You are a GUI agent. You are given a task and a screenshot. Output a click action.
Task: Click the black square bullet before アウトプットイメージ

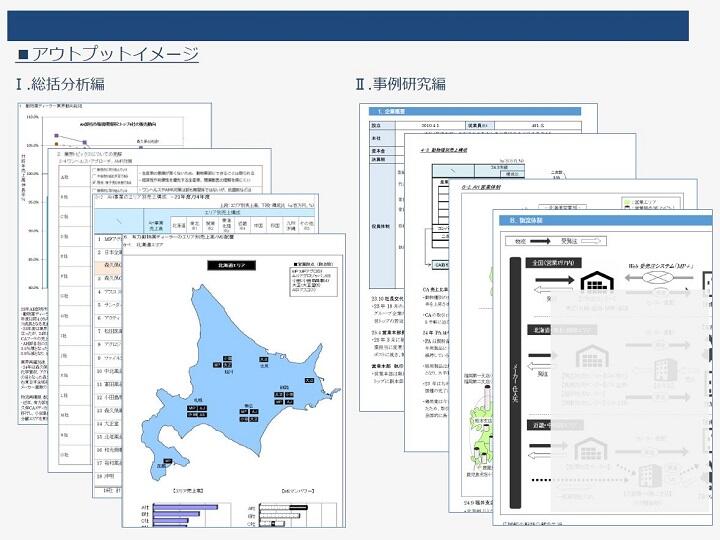[23, 56]
